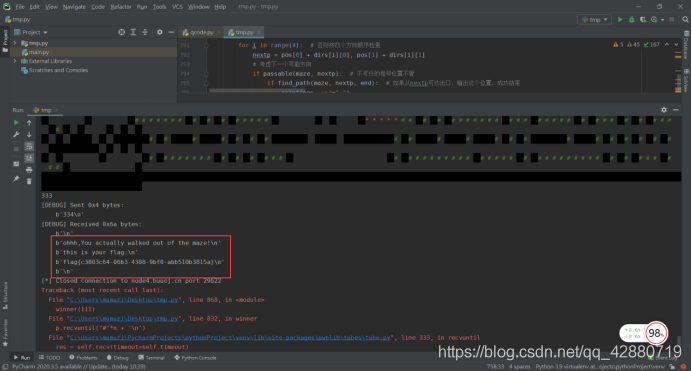Click the Run with Coverage icon
This screenshot has height=371, width=692.
(x=643, y=20)
